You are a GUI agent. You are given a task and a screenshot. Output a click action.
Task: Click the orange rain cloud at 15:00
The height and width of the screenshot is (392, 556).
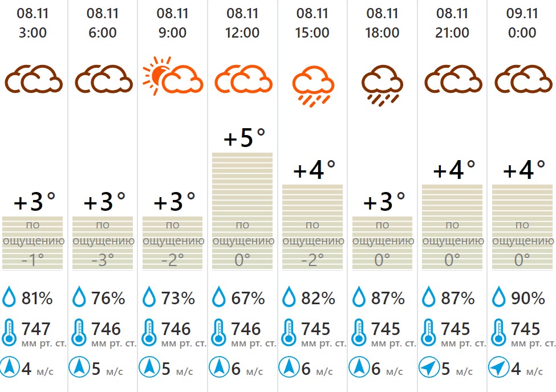coord(313,84)
